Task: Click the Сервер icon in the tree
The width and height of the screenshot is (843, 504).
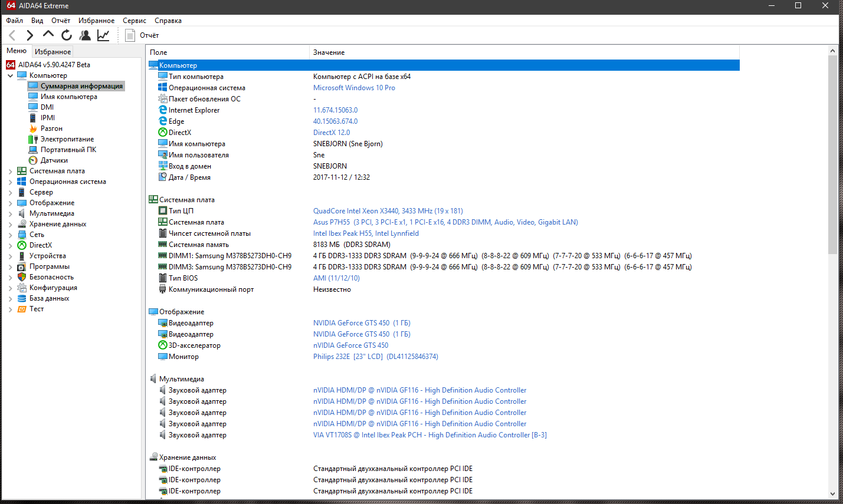Action: (x=22, y=192)
